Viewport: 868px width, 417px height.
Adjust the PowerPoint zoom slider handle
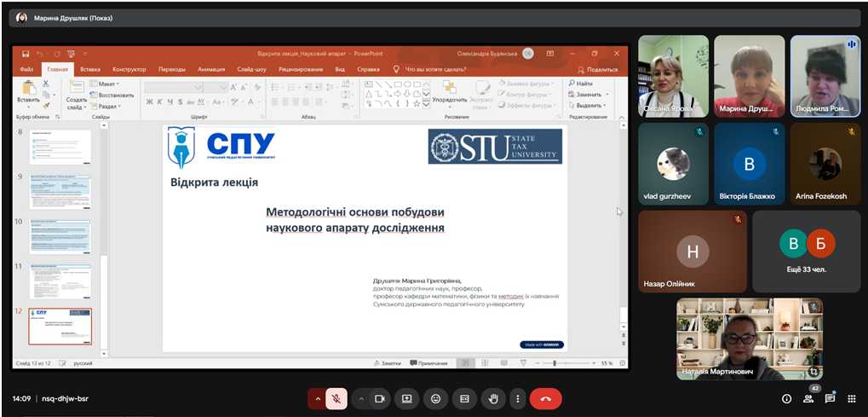(x=555, y=363)
